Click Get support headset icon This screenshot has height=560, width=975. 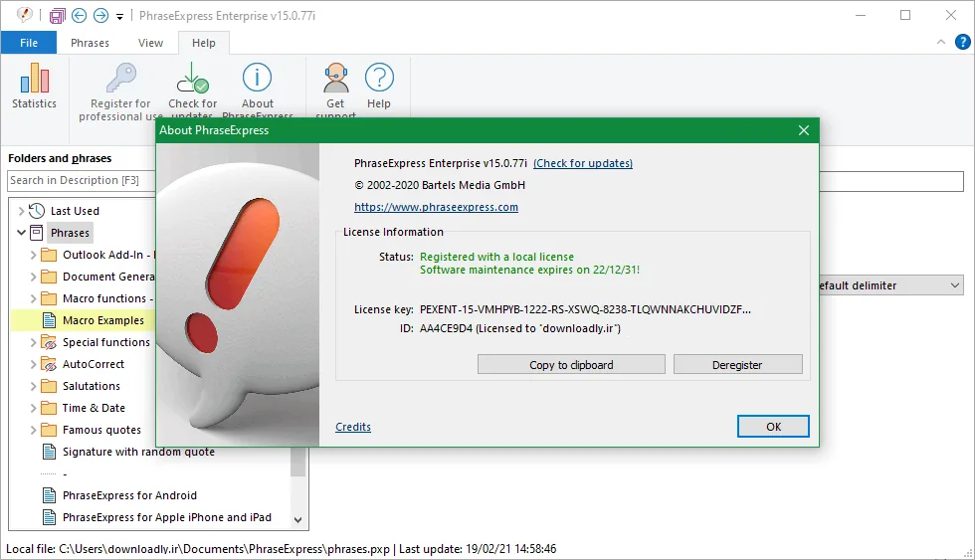click(x=336, y=79)
